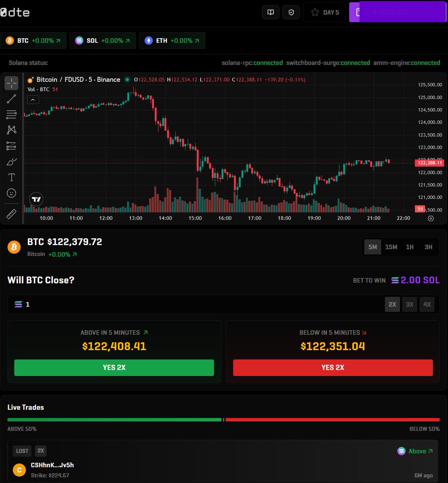Click the TradingView logo on the chart
This screenshot has height=483, width=448.
point(36,199)
